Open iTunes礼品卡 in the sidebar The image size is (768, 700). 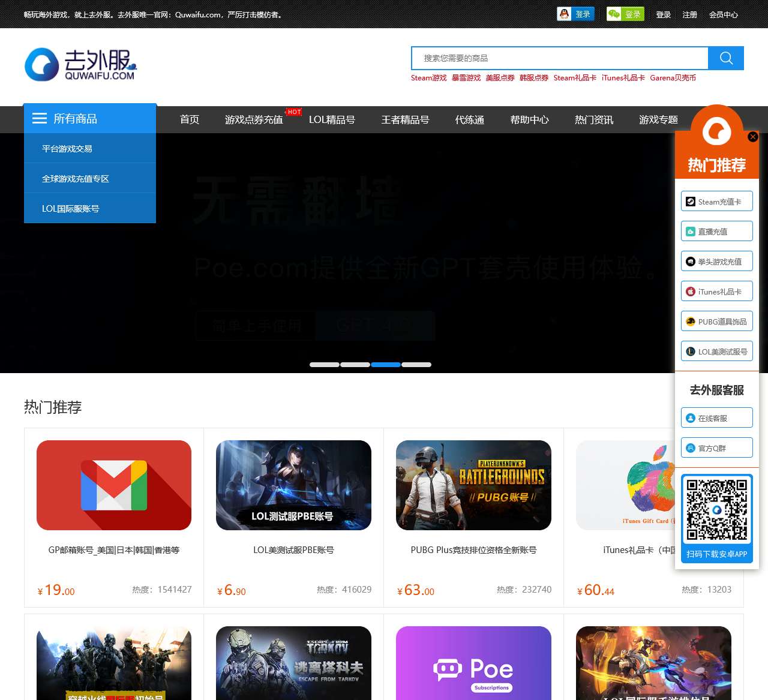click(x=716, y=292)
